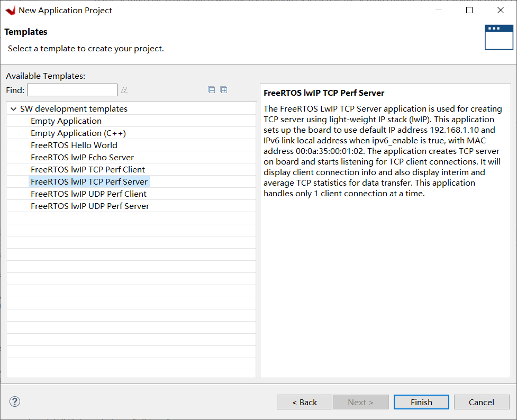Click the Expand All templates icon
Viewport: 517px width, 420px height.
[x=223, y=90]
